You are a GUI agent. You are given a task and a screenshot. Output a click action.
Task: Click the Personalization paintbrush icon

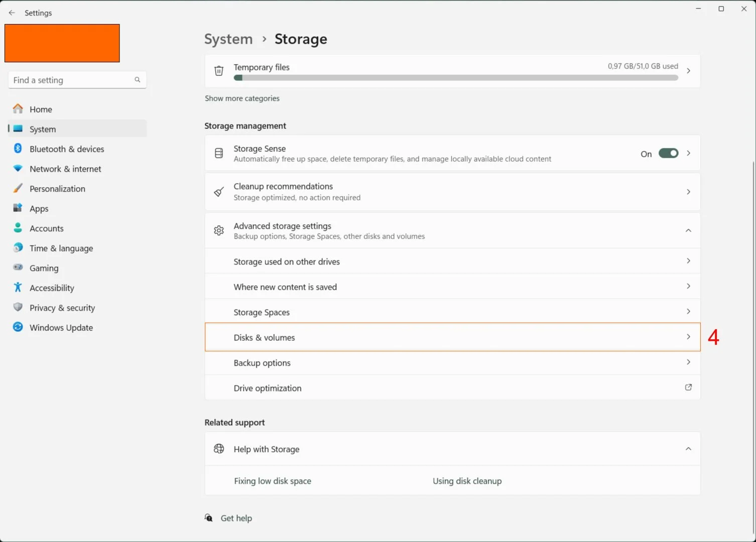click(x=18, y=188)
